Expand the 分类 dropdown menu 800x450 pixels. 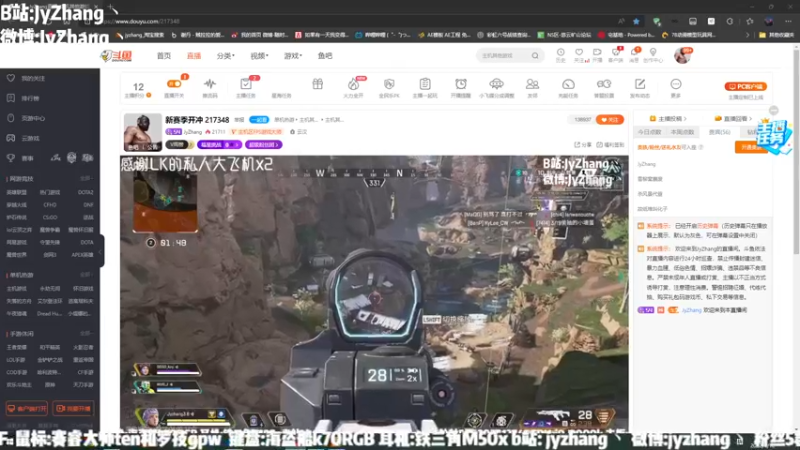point(225,56)
